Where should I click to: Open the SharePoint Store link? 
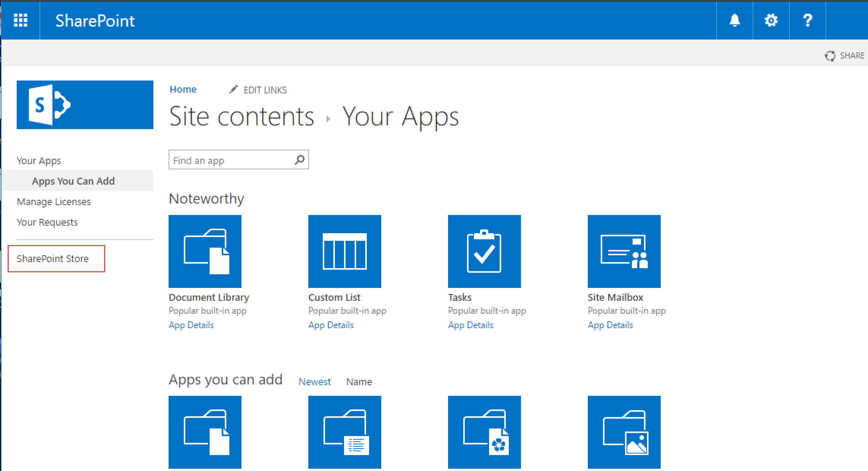pos(53,259)
